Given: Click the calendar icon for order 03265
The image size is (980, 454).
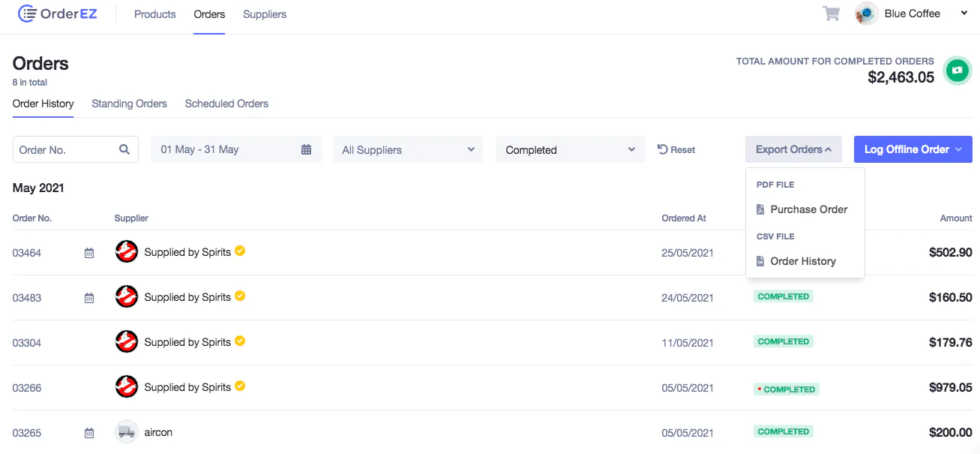Looking at the screenshot, I should click(x=89, y=433).
